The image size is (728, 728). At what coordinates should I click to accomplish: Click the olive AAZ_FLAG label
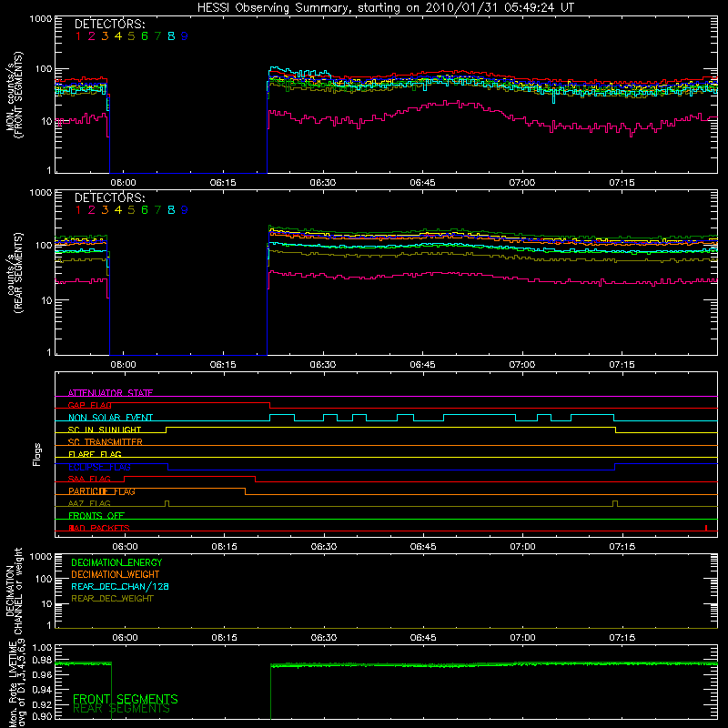coord(89,503)
